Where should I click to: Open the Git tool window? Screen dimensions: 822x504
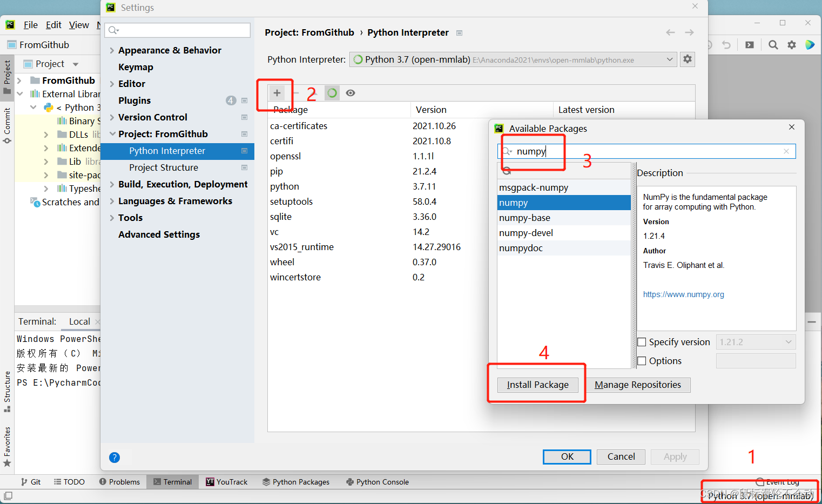tap(31, 482)
